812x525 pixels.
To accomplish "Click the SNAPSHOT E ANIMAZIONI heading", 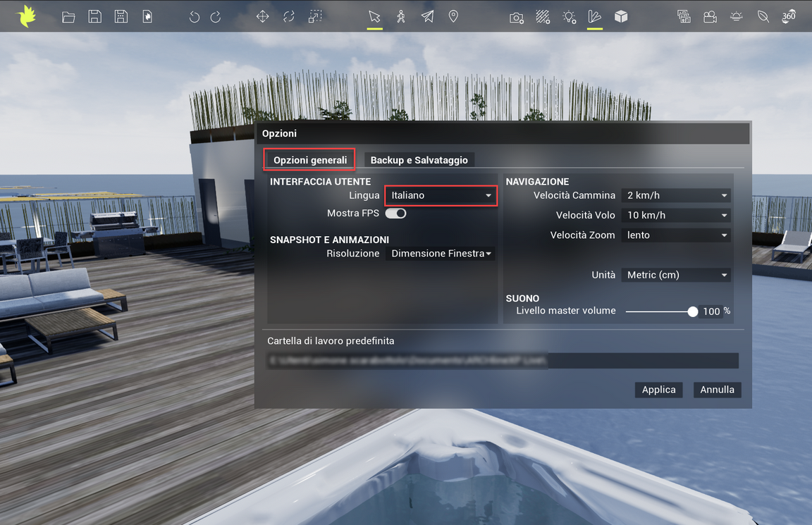I will [x=329, y=240].
